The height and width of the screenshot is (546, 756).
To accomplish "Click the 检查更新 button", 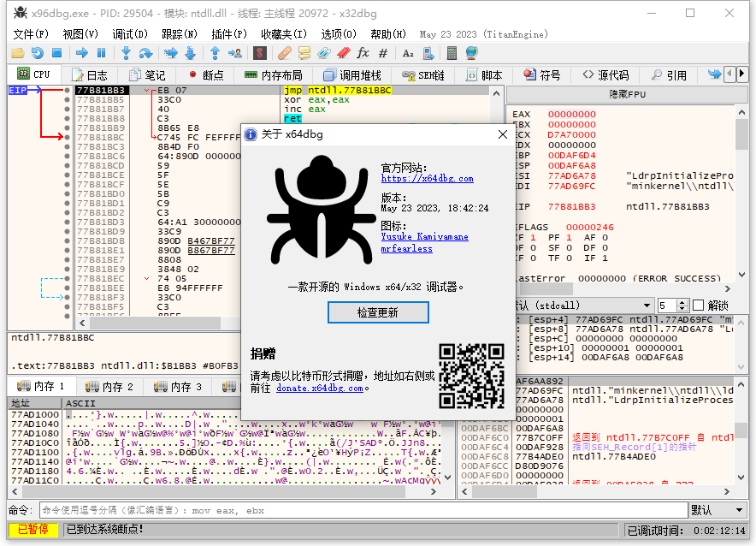I will 378,312.
